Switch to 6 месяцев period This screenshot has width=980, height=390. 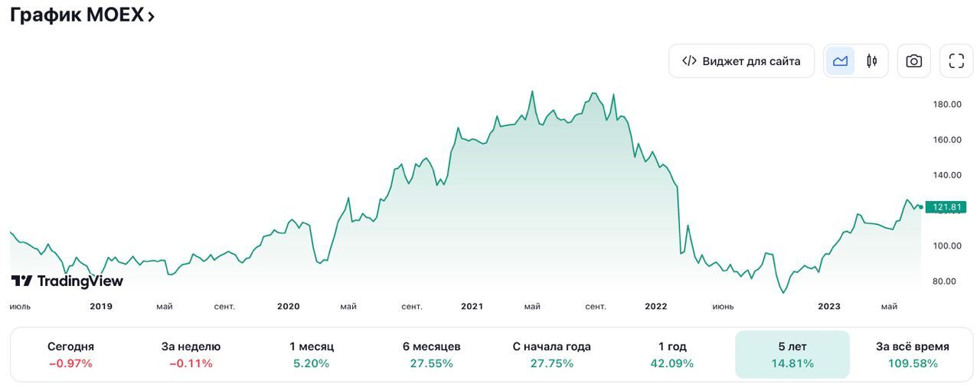tap(432, 355)
